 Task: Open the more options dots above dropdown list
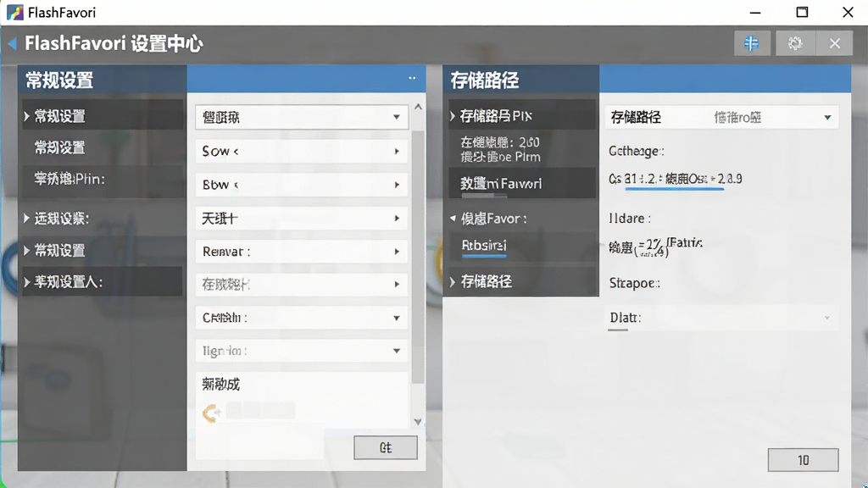412,78
